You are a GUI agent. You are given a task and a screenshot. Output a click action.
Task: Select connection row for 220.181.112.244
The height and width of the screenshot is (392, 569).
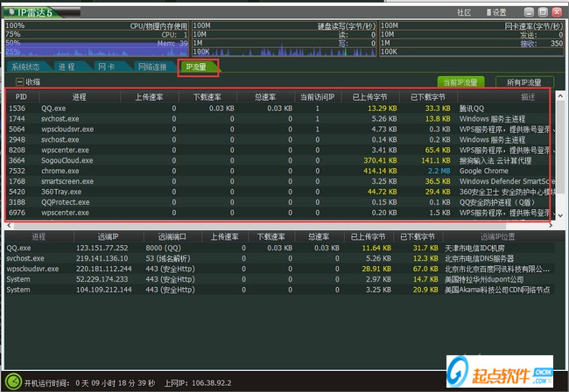pos(279,269)
